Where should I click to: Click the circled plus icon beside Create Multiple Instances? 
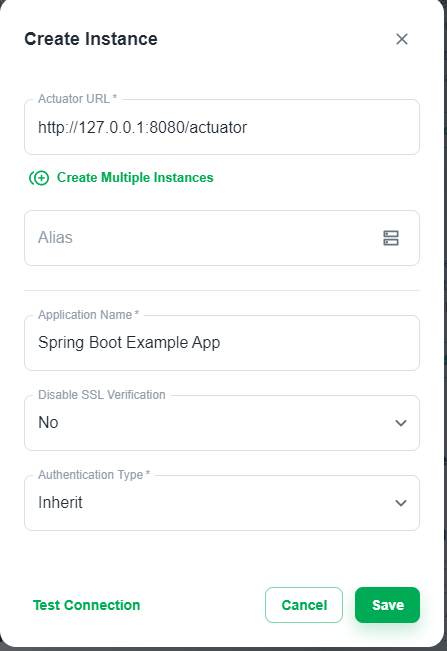(x=39, y=178)
